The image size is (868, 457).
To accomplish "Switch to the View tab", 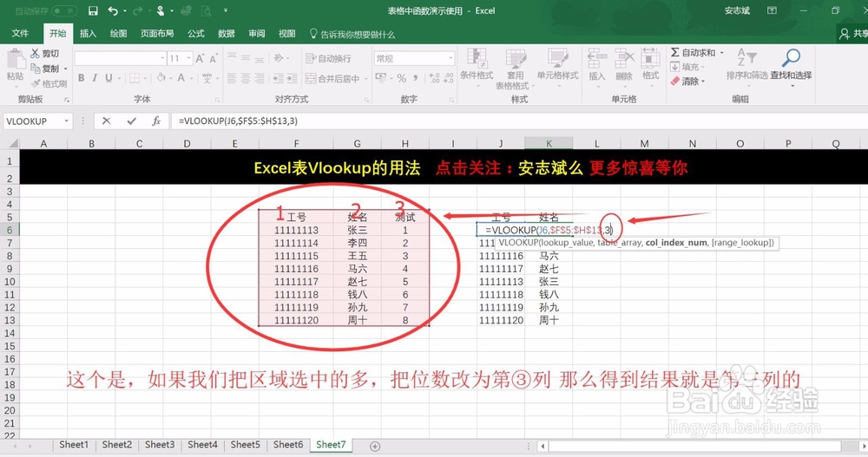I will click(286, 34).
